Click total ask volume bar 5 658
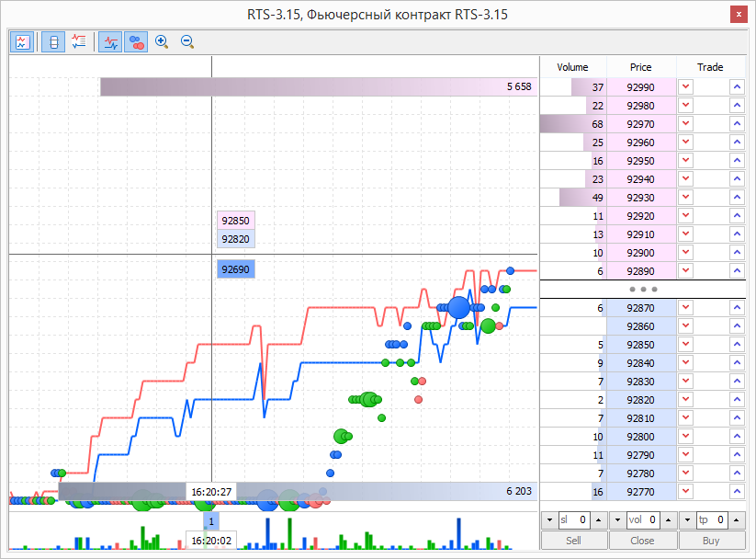Viewport: 756px width, 559px height. coord(319,87)
